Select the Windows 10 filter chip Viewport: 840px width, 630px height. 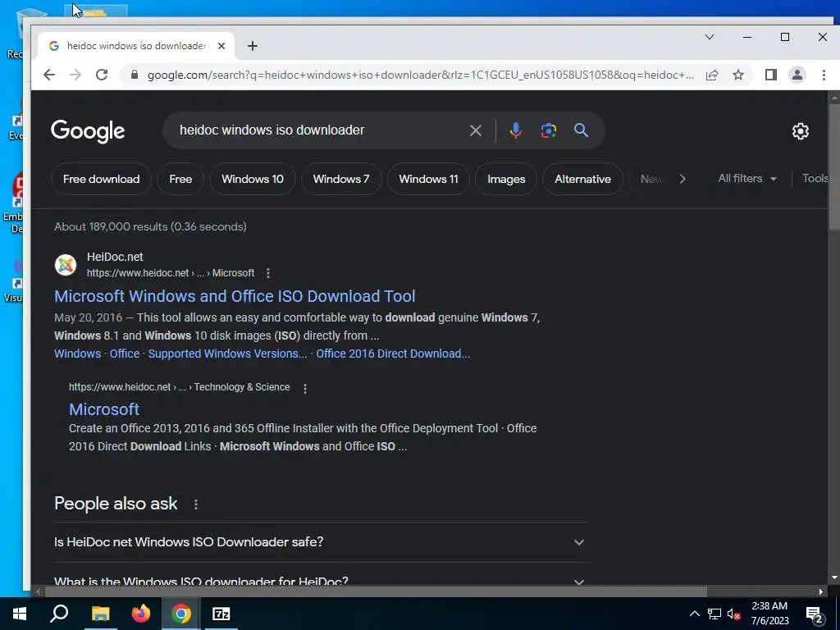tap(253, 179)
